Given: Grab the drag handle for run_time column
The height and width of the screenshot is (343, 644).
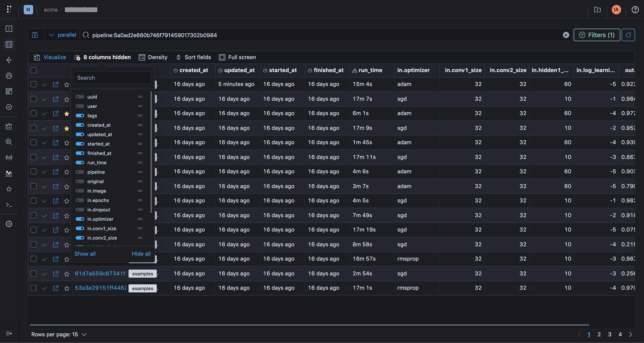Looking at the screenshot, I should coord(140,163).
